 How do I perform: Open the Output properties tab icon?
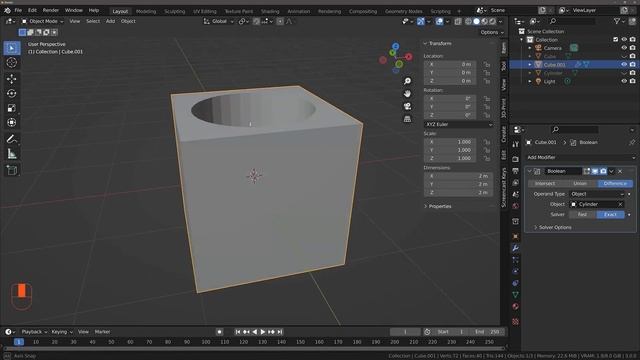[x=516, y=171]
